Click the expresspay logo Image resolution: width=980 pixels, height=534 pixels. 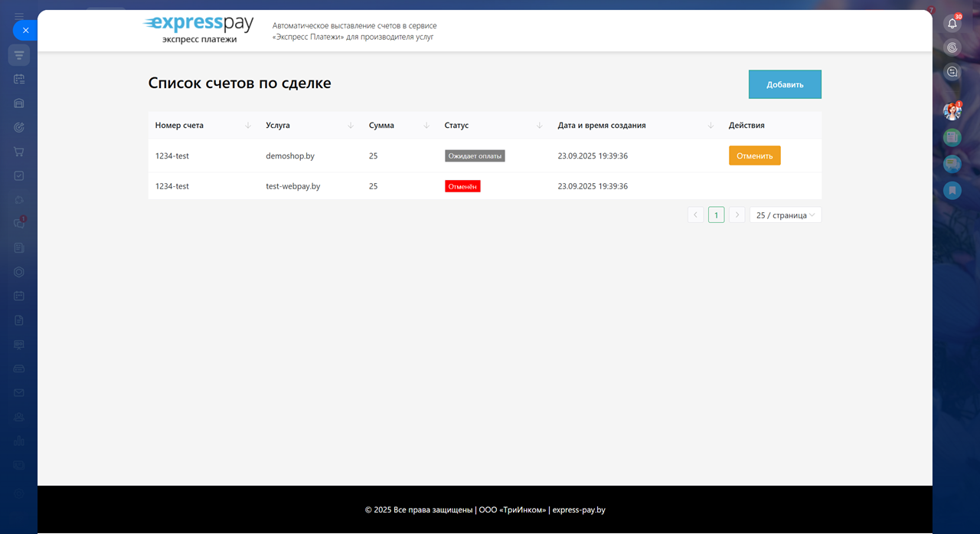(198, 30)
